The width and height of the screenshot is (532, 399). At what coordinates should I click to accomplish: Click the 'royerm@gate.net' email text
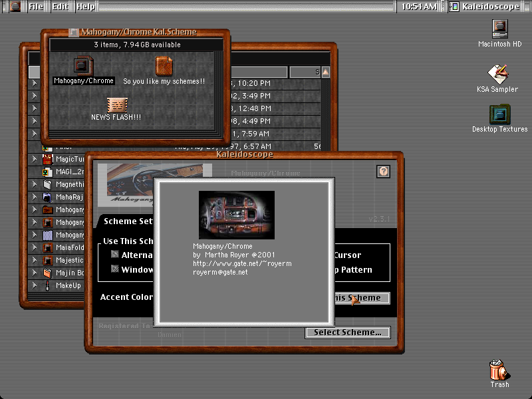point(220,272)
